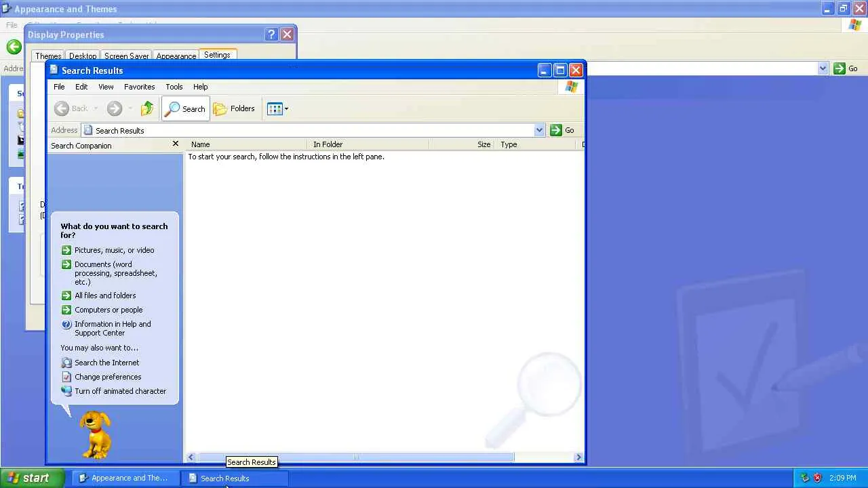This screenshot has height=488, width=868.
Task: Open Change preferences option
Action: point(108,377)
